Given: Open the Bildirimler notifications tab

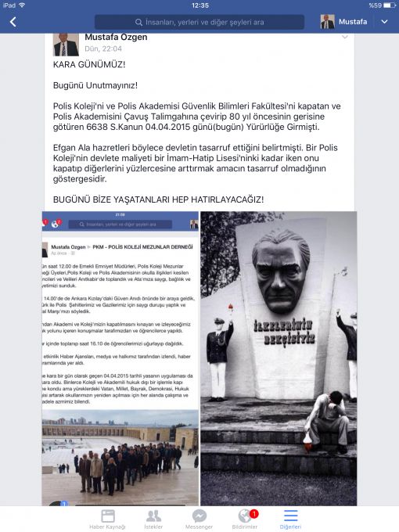Looking at the screenshot, I should (245, 519).
